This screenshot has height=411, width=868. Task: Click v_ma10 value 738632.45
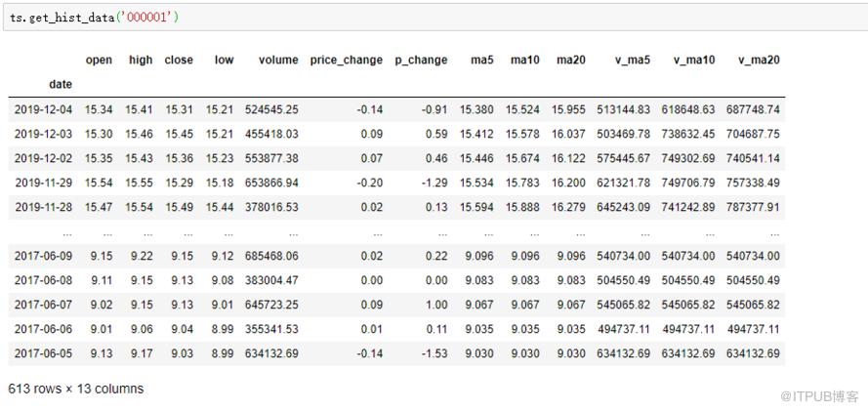688,134
